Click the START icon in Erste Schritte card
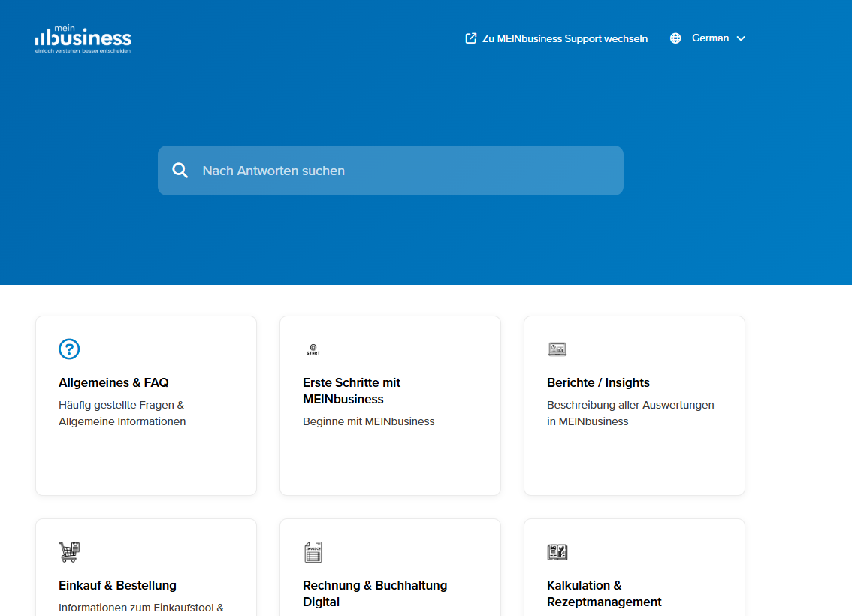Screen dimensions: 852x616 [313, 349]
